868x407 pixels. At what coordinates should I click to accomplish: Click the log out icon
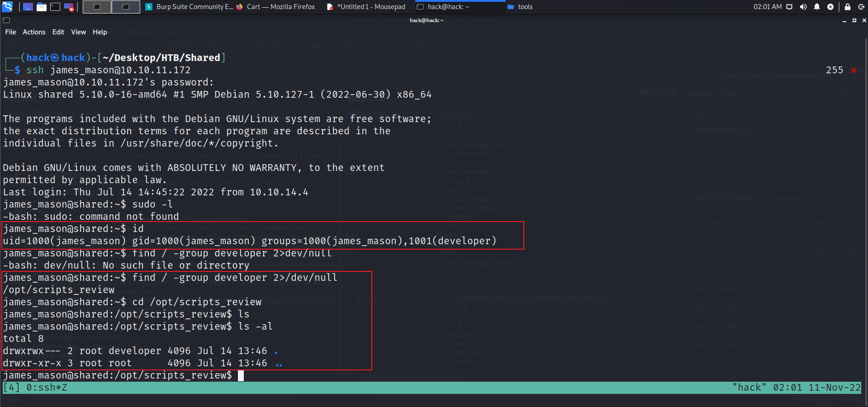point(861,7)
